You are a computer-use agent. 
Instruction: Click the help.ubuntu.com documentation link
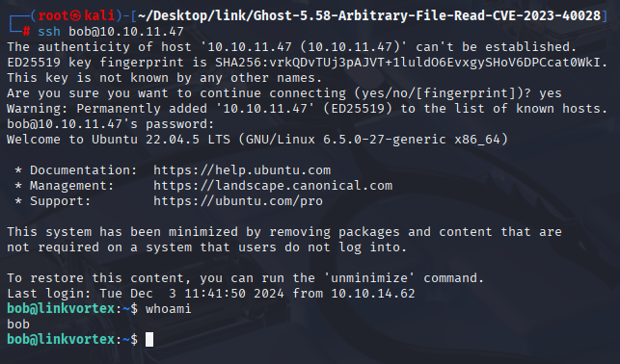[x=242, y=170]
